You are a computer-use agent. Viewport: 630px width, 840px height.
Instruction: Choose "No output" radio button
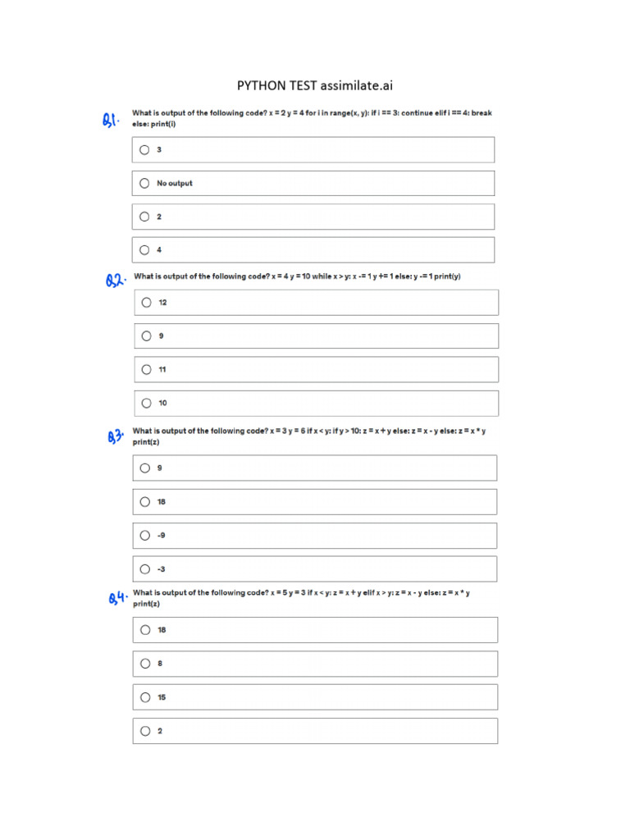click(x=144, y=184)
